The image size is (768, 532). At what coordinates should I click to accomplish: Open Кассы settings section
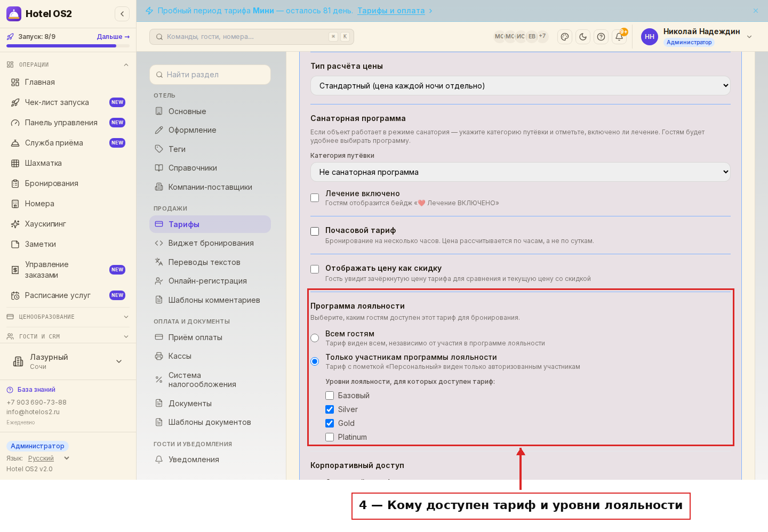(x=210, y=356)
